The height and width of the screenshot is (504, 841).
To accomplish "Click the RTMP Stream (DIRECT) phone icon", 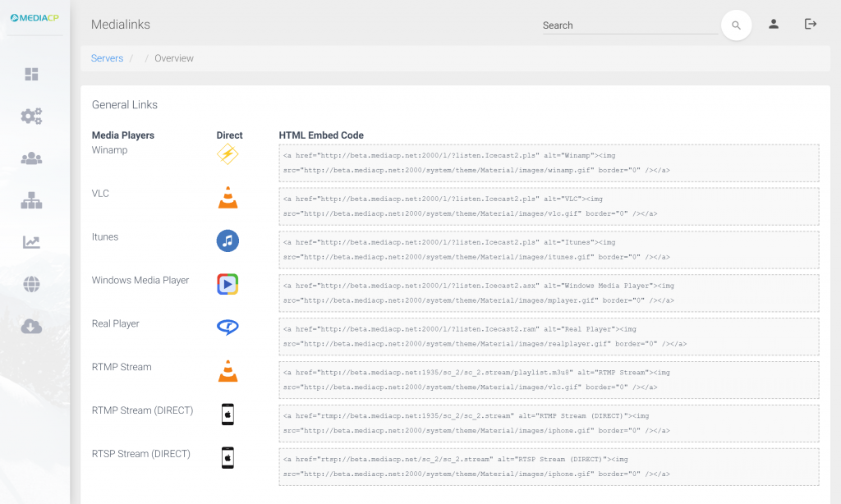I will pos(227,414).
